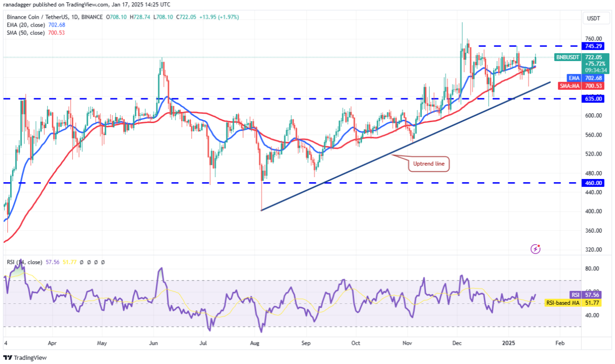Click the purple lightning-bolt event icon

[535, 249]
